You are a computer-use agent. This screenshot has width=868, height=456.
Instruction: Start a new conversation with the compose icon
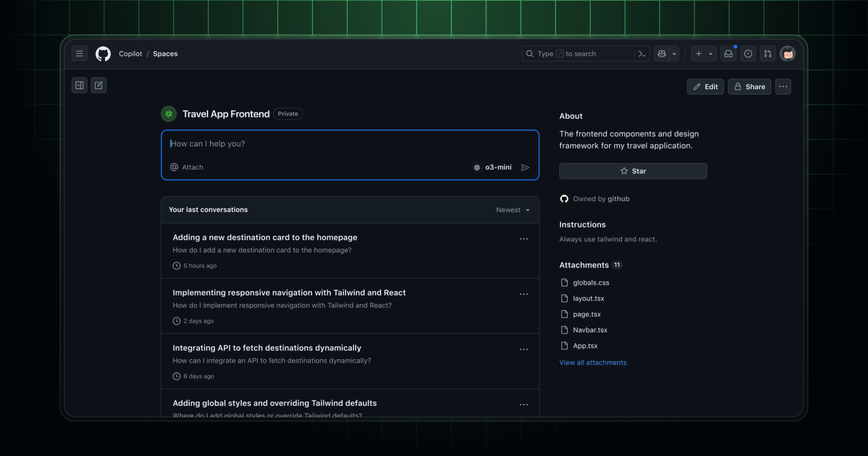98,85
